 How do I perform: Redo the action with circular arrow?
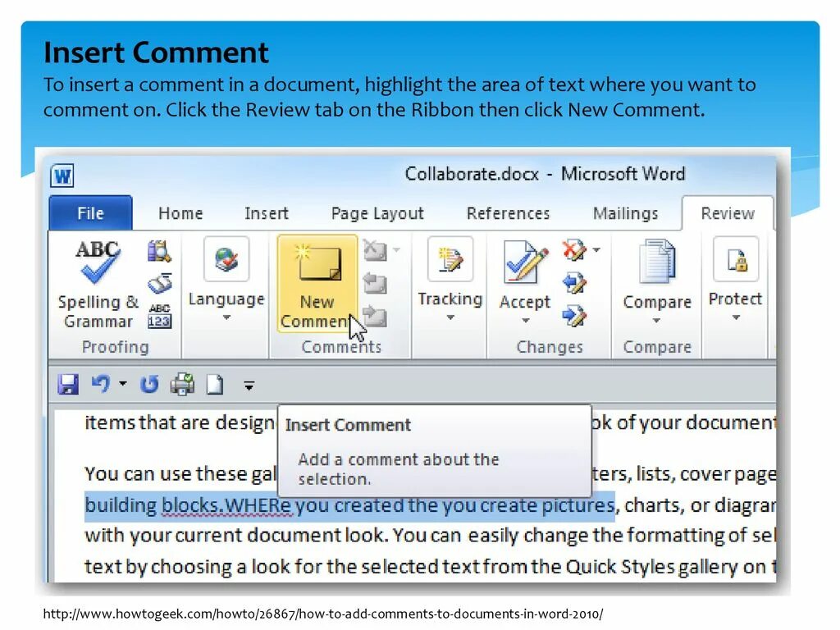pos(149,384)
